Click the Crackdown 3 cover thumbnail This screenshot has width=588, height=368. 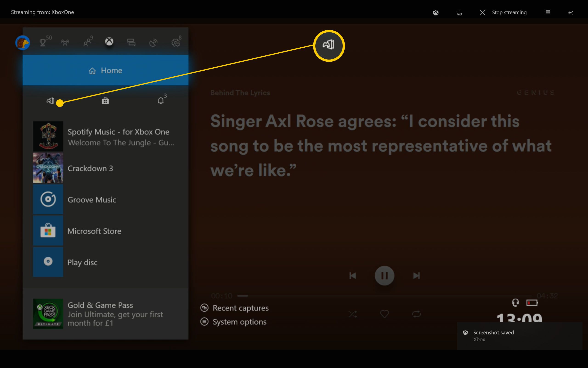point(48,168)
